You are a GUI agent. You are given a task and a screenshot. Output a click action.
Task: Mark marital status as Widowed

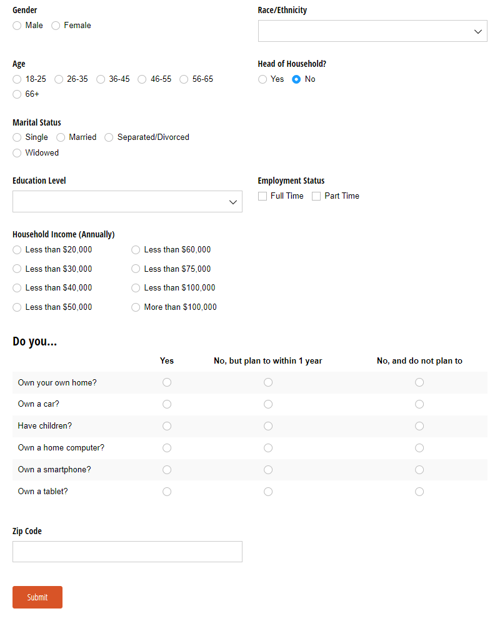click(x=17, y=153)
